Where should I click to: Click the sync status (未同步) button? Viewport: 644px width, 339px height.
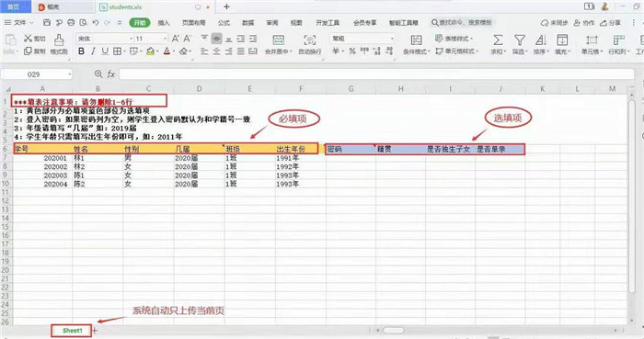(x=555, y=23)
